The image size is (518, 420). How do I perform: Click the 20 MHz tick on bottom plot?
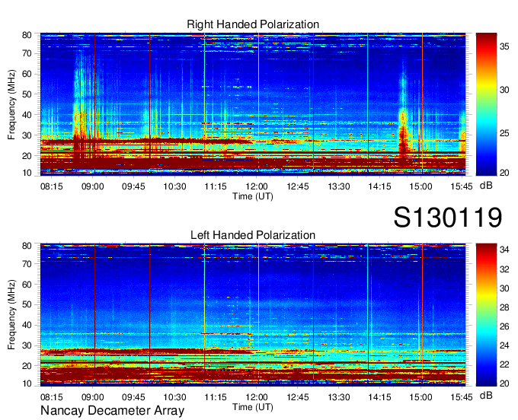coord(27,366)
